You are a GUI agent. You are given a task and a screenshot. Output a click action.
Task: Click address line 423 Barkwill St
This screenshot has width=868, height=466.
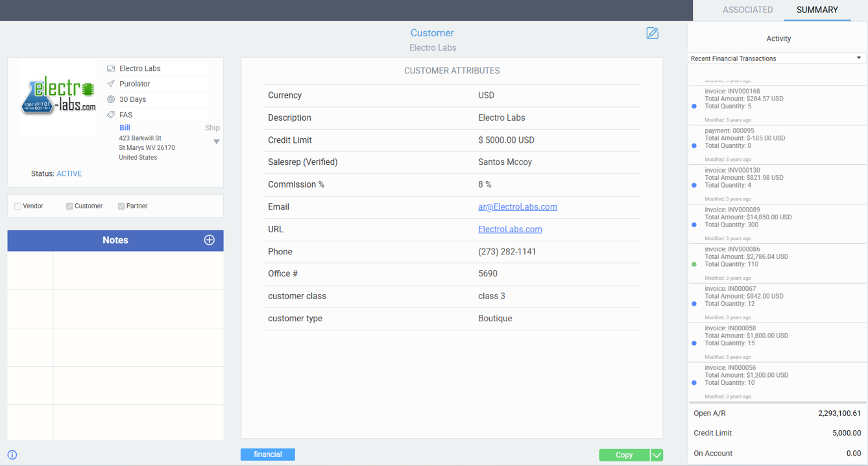click(140, 138)
